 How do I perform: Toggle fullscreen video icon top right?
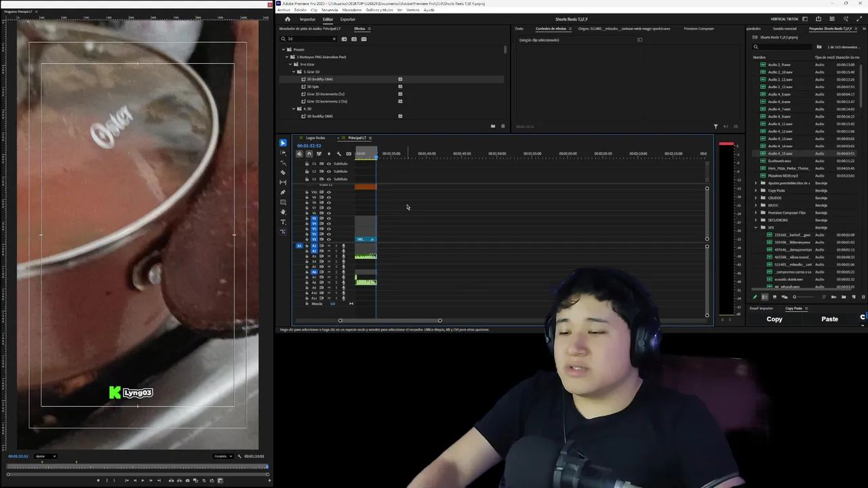tap(859, 19)
